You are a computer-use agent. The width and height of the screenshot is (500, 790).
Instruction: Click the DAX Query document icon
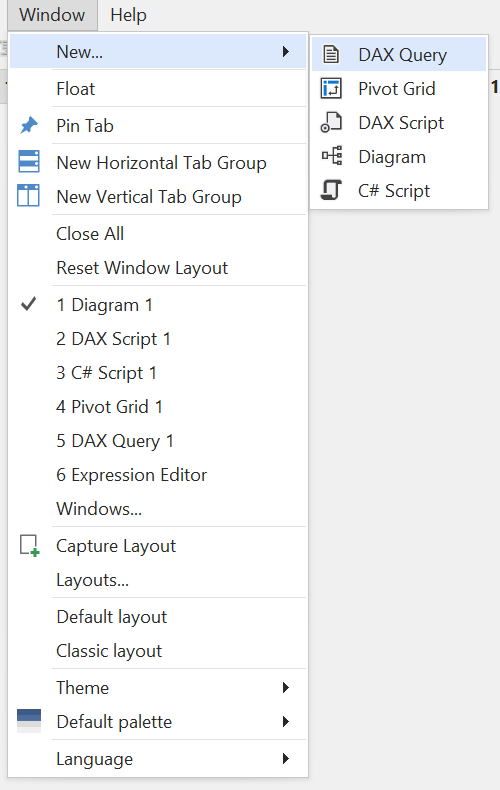coord(331,54)
